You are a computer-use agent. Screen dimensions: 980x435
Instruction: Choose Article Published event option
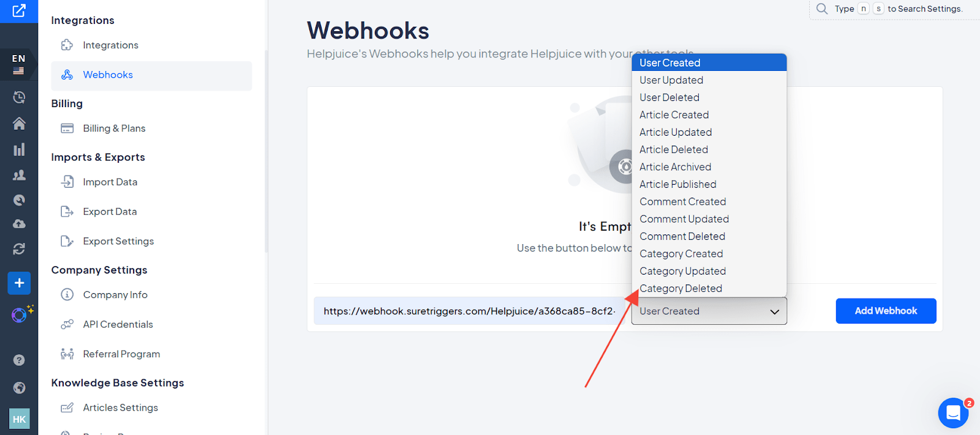(709, 184)
